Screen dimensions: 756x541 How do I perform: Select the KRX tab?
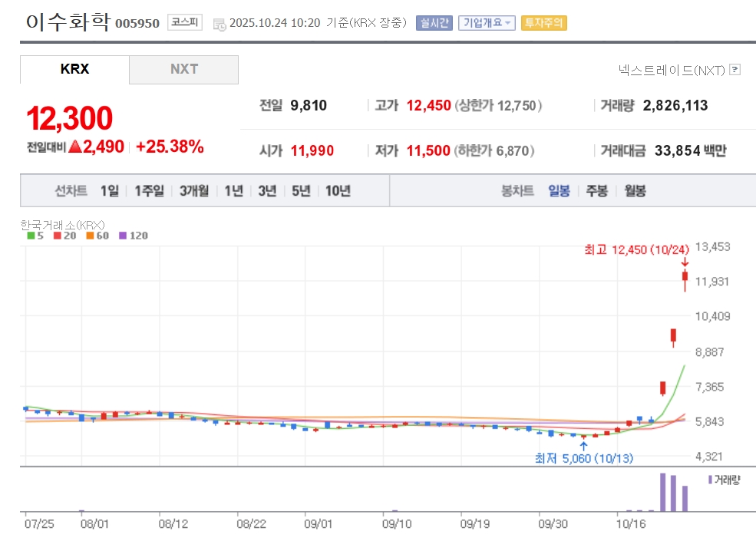74,69
